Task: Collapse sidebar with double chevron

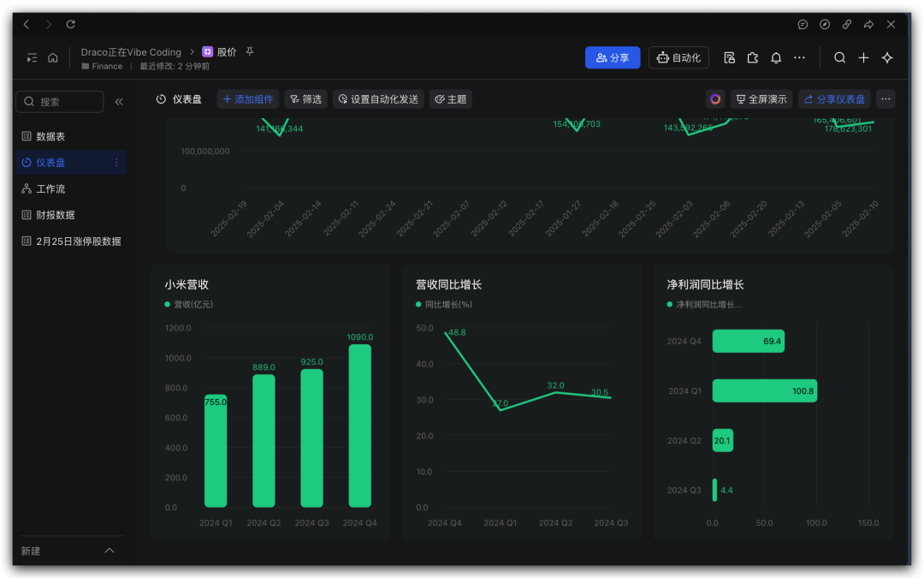Action: pyautogui.click(x=119, y=102)
